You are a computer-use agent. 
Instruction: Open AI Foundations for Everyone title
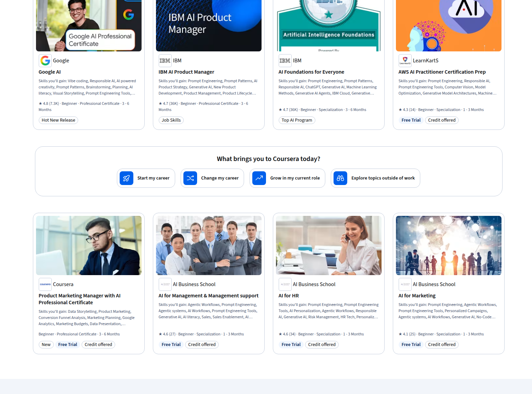(311, 72)
